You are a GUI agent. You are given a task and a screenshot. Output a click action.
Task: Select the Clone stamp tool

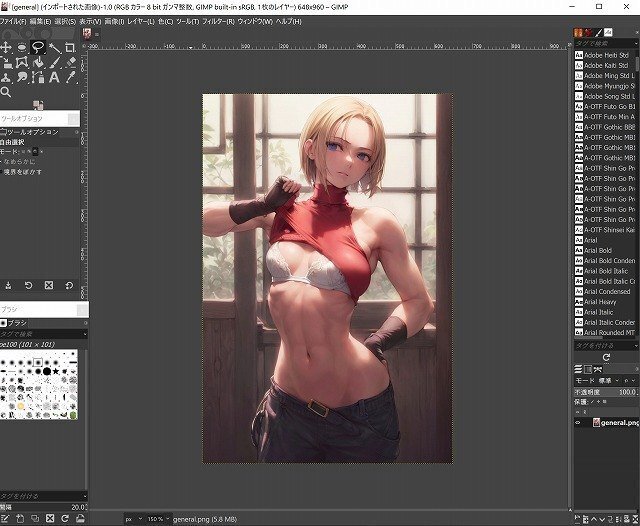[x=6, y=78]
